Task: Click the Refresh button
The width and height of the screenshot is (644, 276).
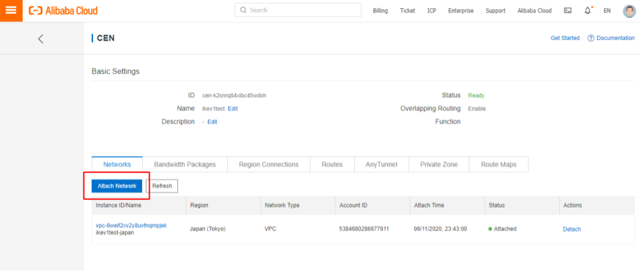Action: click(x=162, y=186)
